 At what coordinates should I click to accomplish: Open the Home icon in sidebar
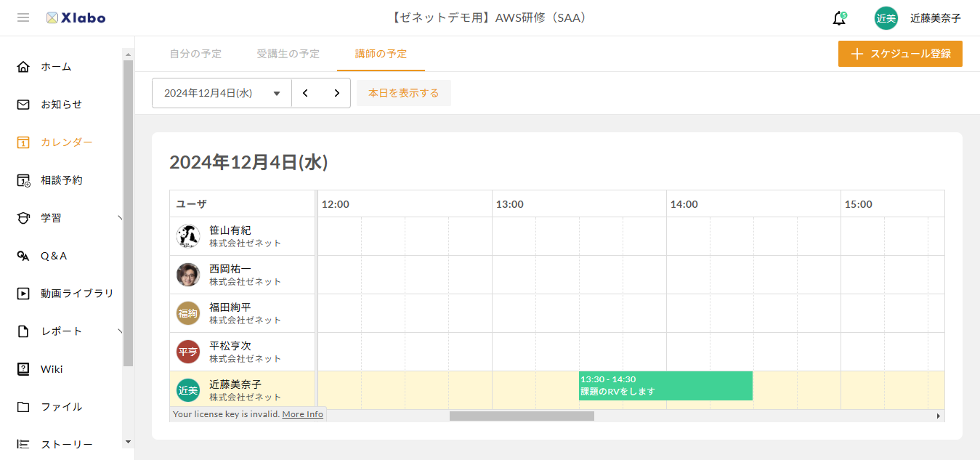(23, 67)
